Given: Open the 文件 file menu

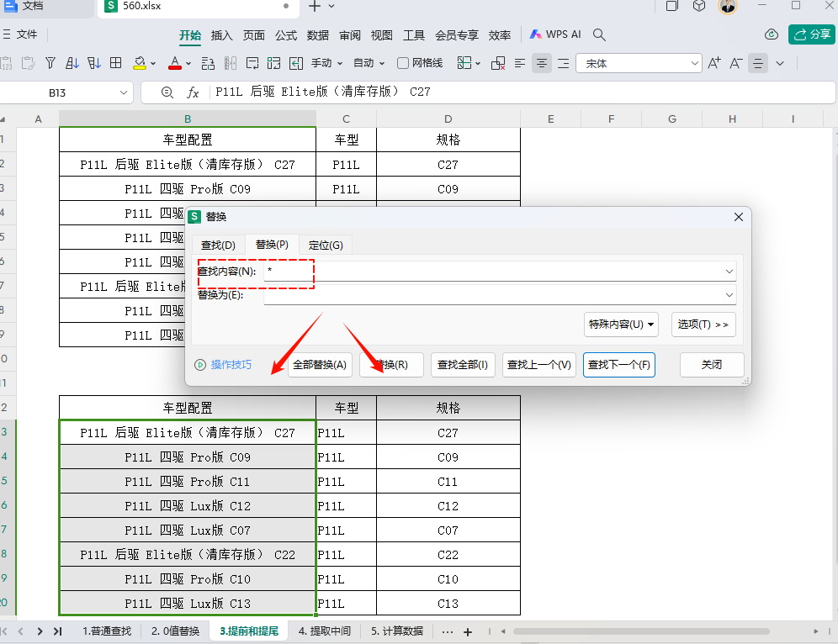Looking at the screenshot, I should tap(20, 34).
